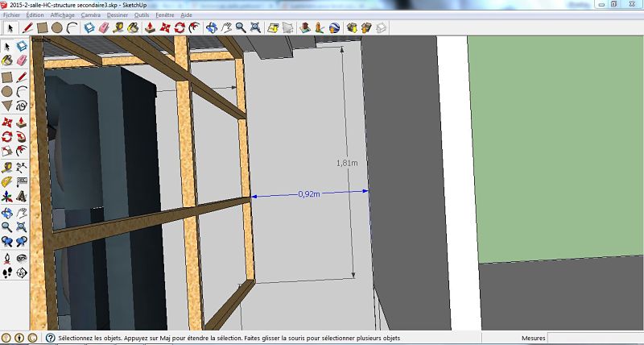Click the 0,92m blue dimension label

coord(309,194)
